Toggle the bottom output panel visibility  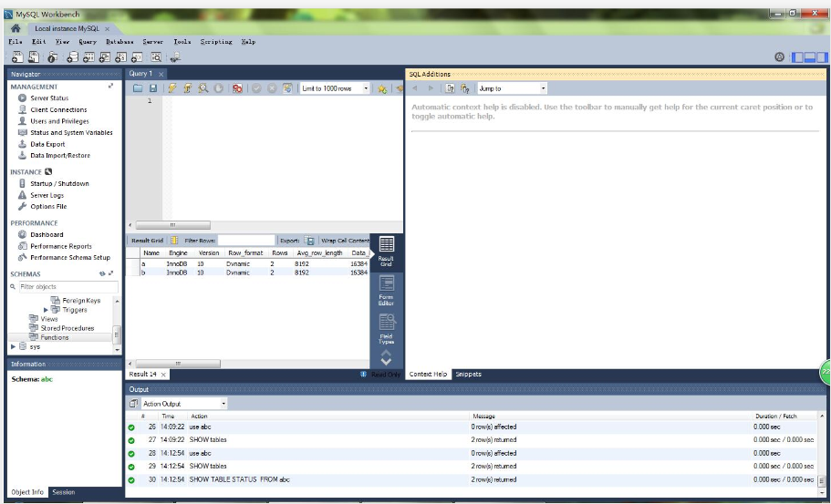pyautogui.click(x=809, y=57)
